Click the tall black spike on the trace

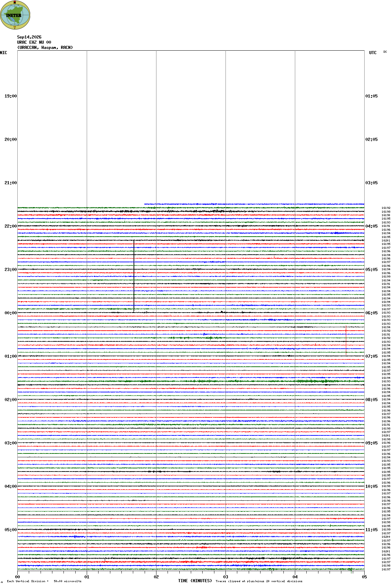coord(134,276)
